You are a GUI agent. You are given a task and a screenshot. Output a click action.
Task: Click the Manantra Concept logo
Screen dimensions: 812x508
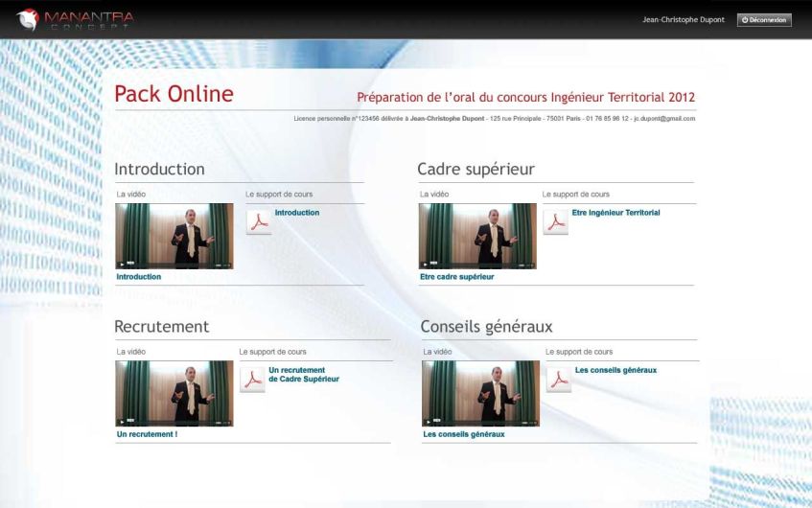click(75, 20)
